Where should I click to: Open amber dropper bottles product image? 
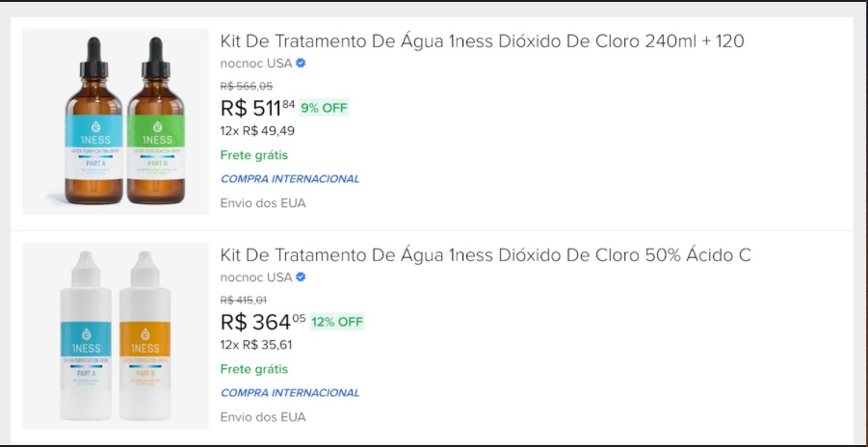coord(116,121)
